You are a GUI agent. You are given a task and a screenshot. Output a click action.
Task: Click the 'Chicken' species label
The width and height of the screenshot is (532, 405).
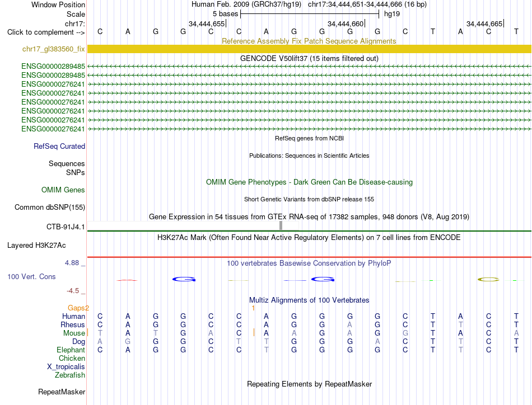coord(72,358)
